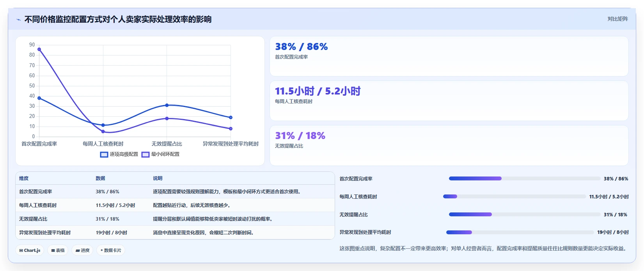The height and width of the screenshot is (271, 644).
Task: Click the 38% / 86% data card
Action: click(449, 56)
